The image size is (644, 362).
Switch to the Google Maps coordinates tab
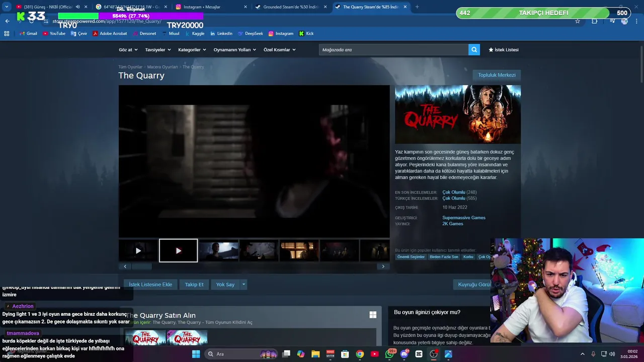click(131, 7)
